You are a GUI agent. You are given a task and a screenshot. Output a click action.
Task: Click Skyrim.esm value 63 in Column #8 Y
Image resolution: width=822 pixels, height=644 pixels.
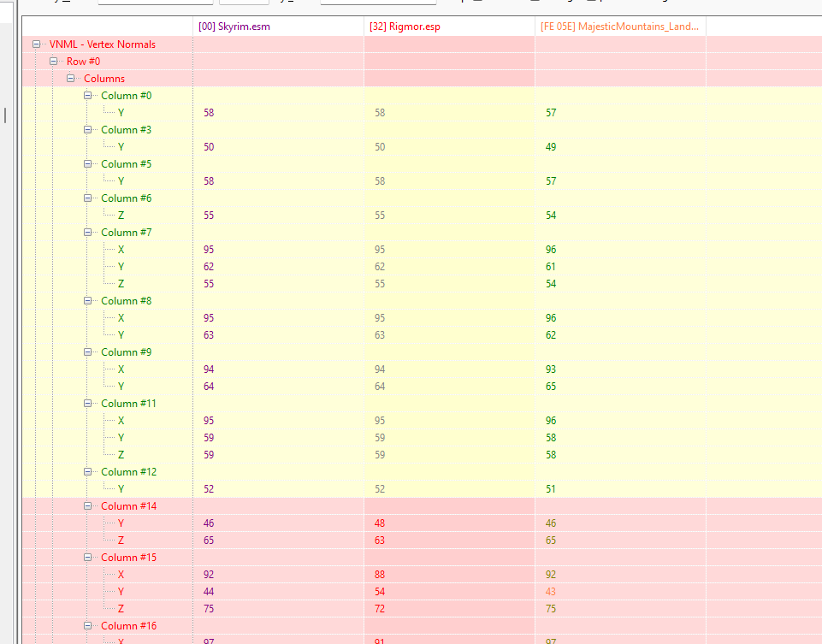coord(209,335)
